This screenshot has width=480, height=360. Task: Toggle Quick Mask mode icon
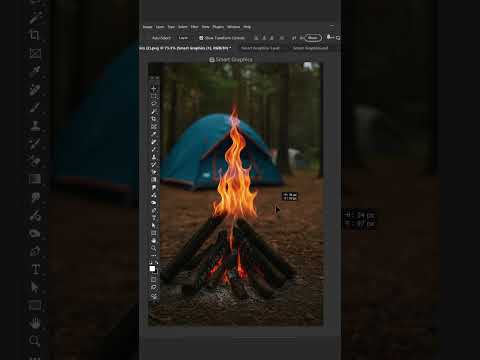coord(154,279)
